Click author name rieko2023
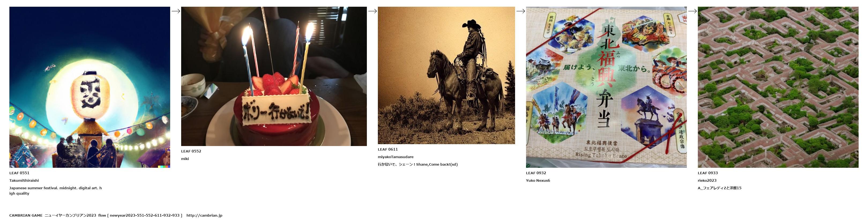The width and height of the screenshot is (868, 222). (707, 180)
